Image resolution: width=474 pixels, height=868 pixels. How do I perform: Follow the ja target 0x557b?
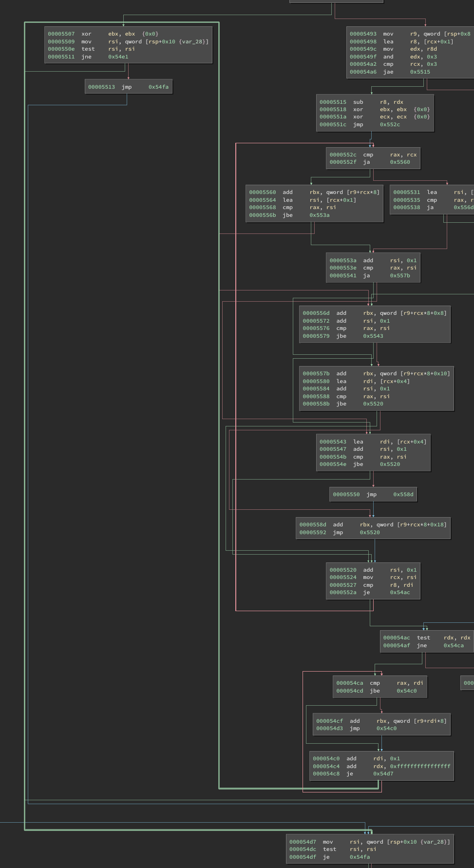pyautogui.click(x=400, y=275)
